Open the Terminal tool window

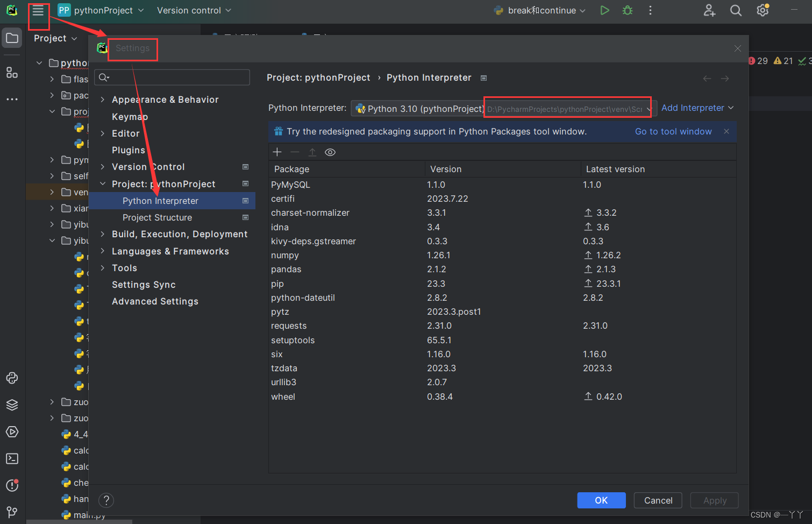point(12,458)
